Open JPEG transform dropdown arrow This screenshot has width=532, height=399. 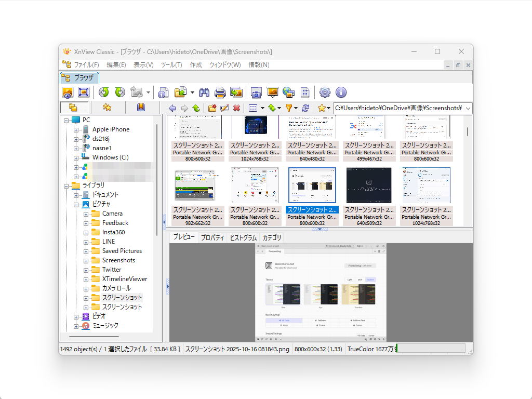pyautogui.click(x=148, y=92)
